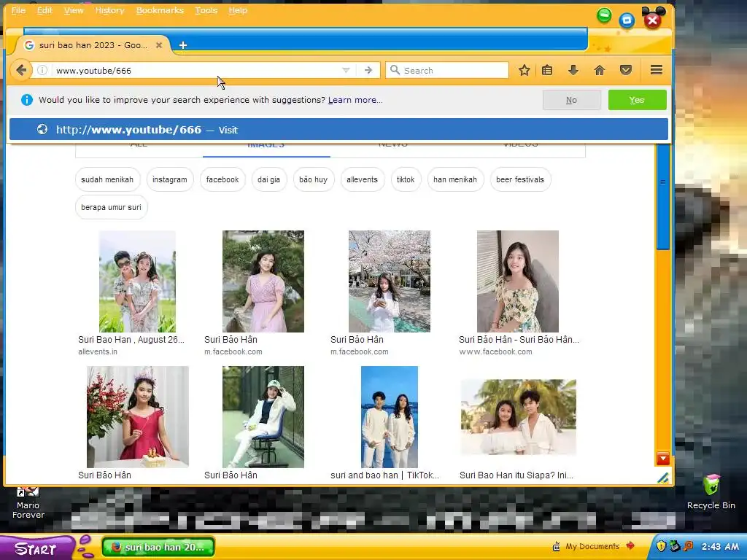Open the allevents.in image result thumbnail
Screen dimensions: 747x560
click(137, 281)
